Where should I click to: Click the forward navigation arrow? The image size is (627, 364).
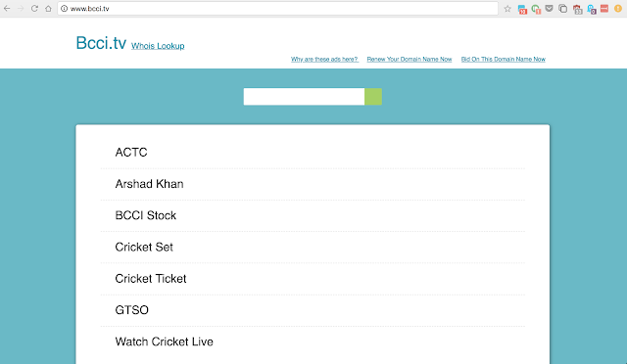21,9
